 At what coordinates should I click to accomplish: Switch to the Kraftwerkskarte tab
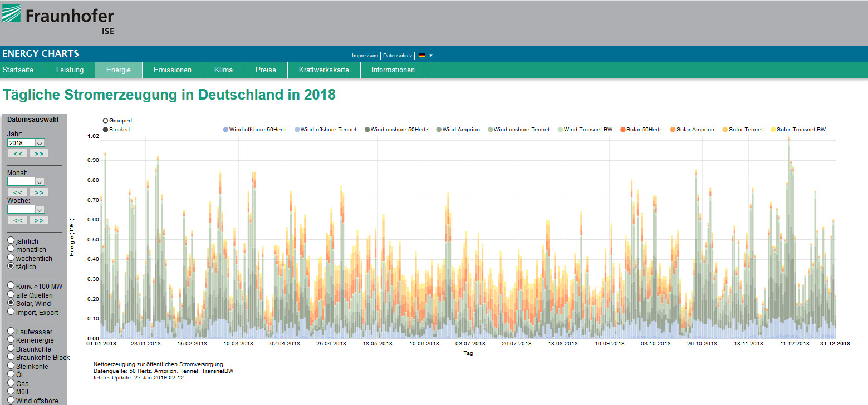point(323,70)
